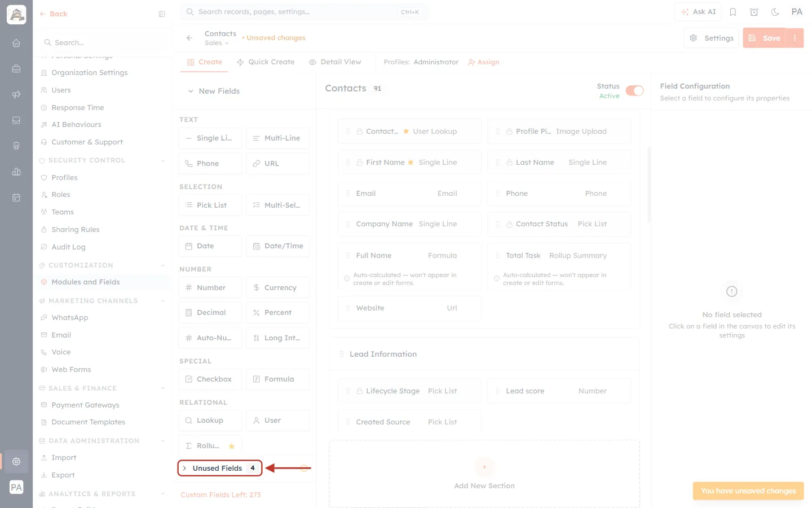Open the calendar icon in left rail

coord(16,198)
